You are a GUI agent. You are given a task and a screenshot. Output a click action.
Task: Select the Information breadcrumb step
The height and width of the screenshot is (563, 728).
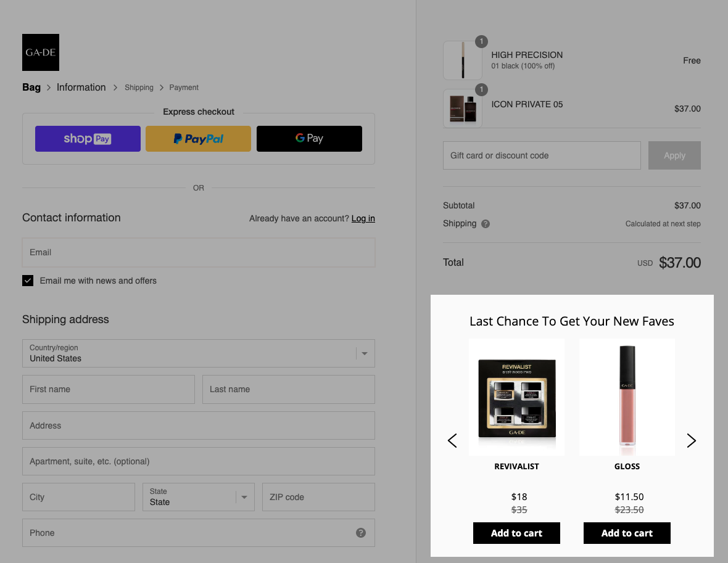tap(81, 88)
